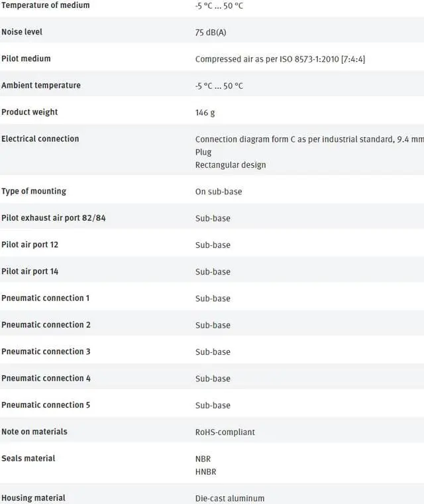Click the "Electrical connection" label

40,139
